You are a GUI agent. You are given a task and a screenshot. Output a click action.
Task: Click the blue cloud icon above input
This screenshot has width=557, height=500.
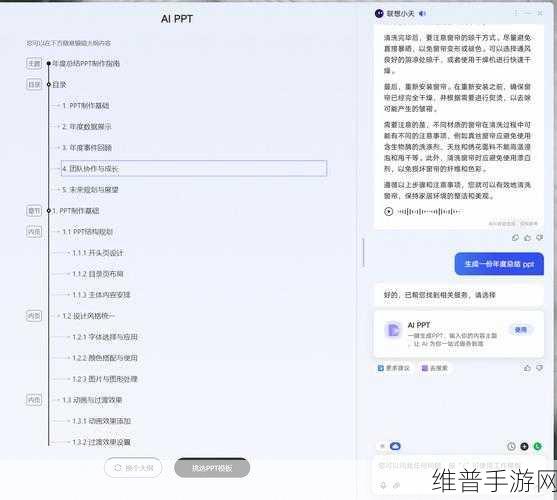(x=395, y=446)
